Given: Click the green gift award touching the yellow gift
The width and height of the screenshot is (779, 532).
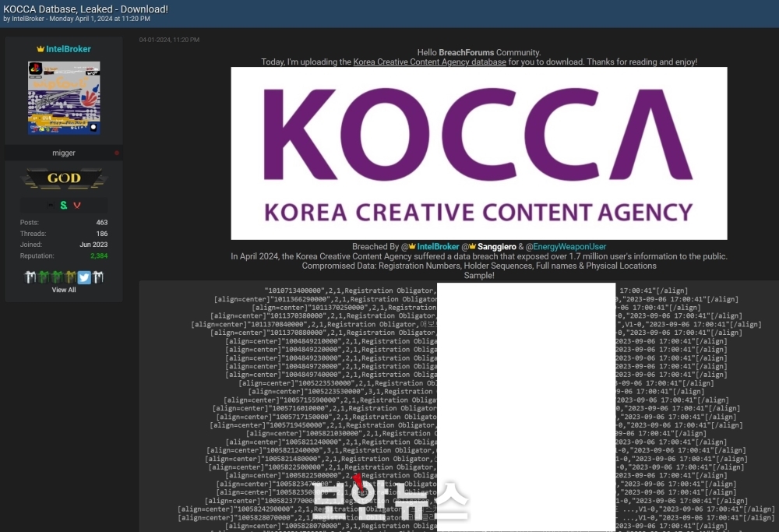Looking at the screenshot, I should (x=58, y=277).
